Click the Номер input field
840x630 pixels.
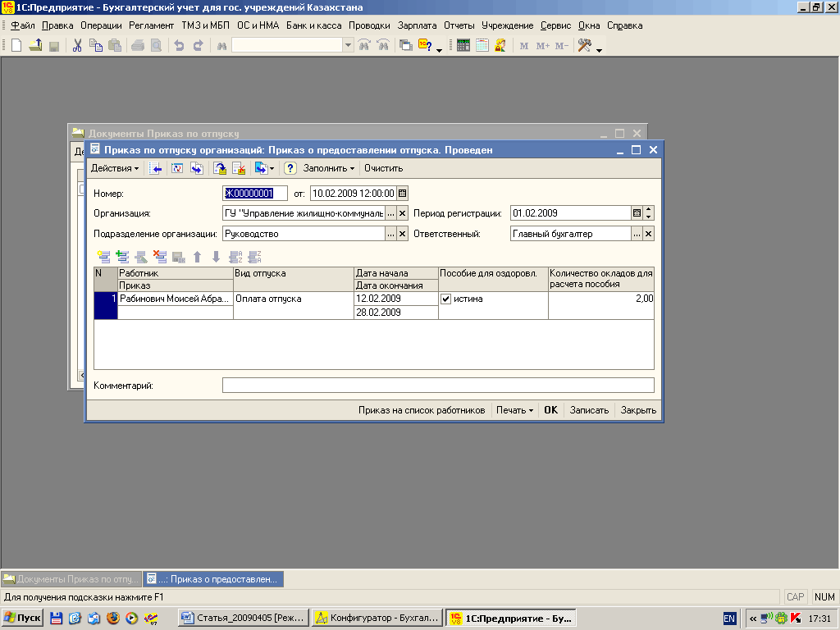coord(255,194)
